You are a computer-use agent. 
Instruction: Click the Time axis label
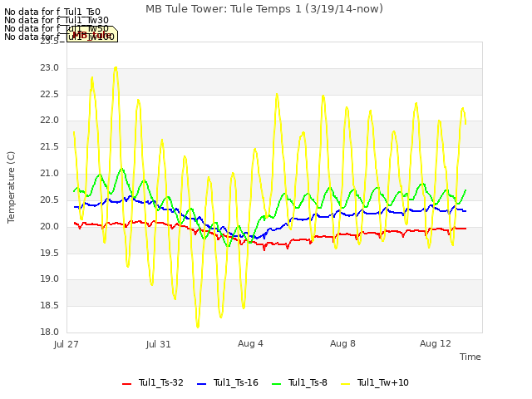click(x=470, y=357)
